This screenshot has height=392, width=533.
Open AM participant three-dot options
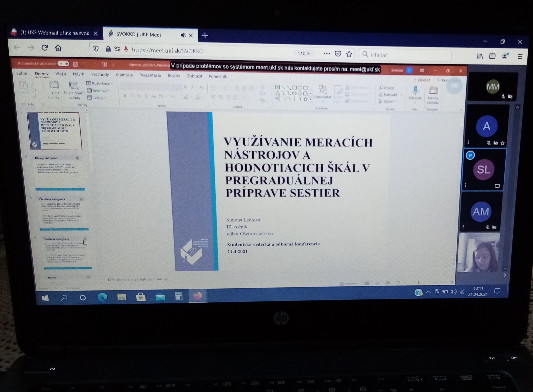[x=463, y=227]
